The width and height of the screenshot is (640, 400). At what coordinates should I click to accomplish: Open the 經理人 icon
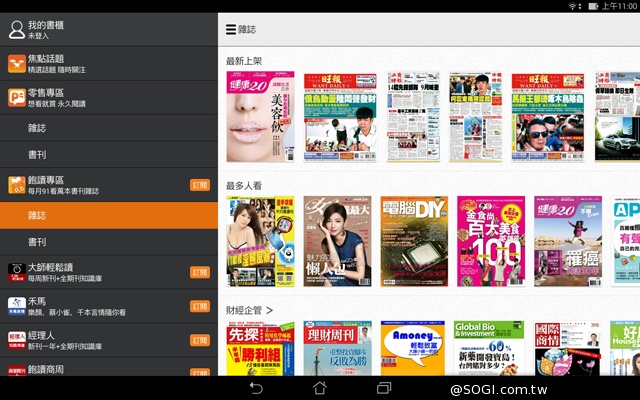pyautogui.click(x=16, y=339)
